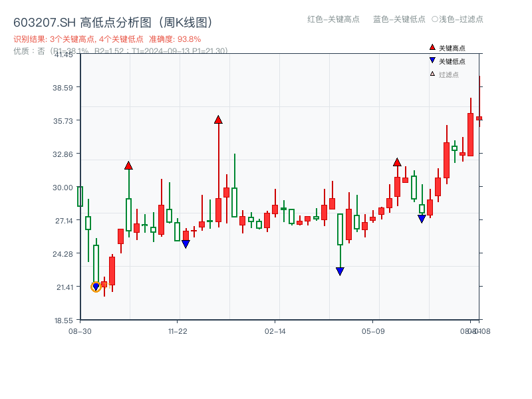
Task: Click the red marker at the rally peak after 05-09
Action: click(x=397, y=162)
